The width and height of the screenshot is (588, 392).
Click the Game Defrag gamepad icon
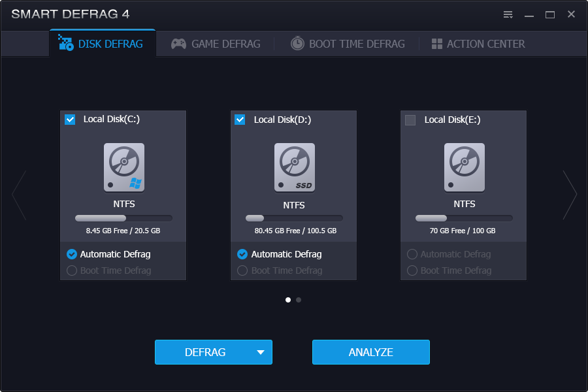coord(178,44)
